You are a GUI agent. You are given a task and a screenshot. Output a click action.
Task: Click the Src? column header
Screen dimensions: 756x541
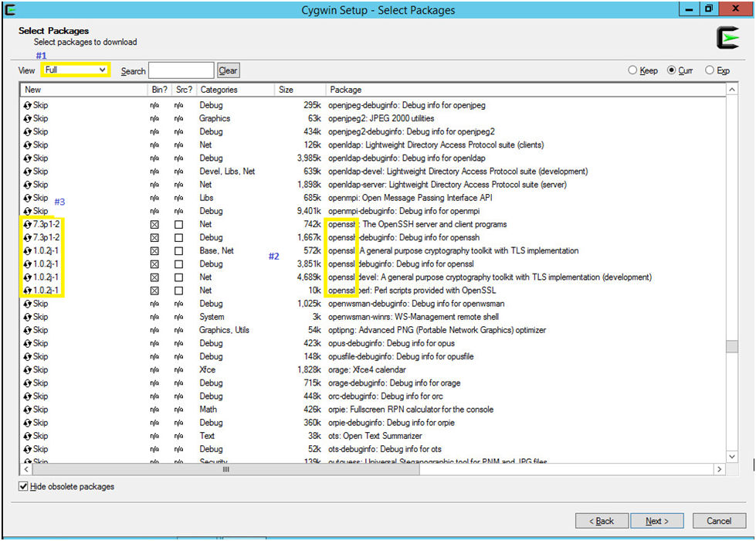[185, 90]
